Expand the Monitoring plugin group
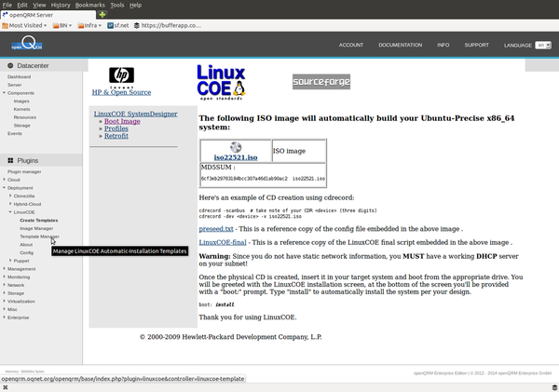Image resolution: width=559 pixels, height=392 pixels. [x=5, y=277]
